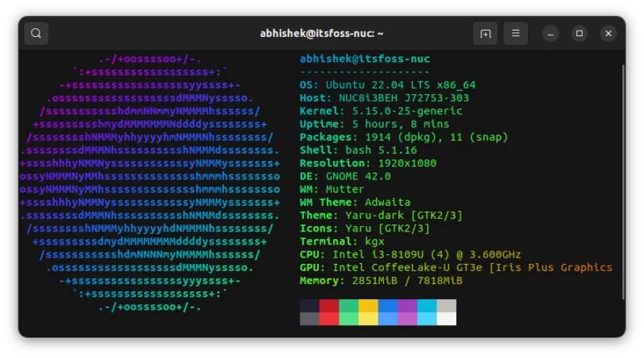
Task: Click the Uptime: 5 hours, 8 mins line
Action: (x=374, y=124)
